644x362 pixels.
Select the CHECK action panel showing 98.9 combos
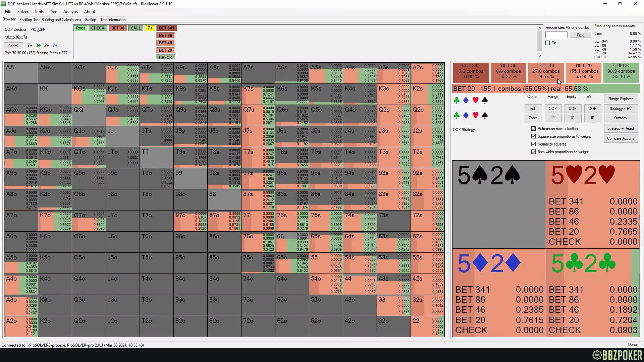[621, 72]
